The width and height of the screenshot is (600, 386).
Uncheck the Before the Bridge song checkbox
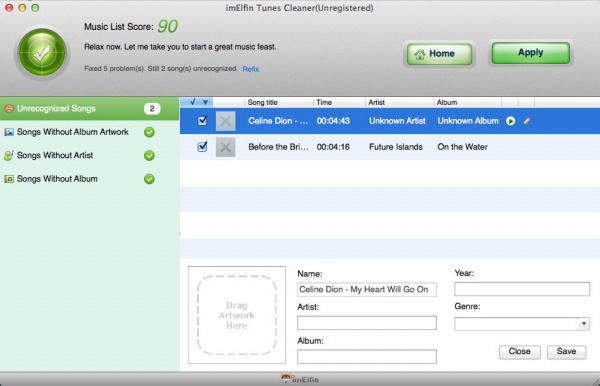point(202,147)
